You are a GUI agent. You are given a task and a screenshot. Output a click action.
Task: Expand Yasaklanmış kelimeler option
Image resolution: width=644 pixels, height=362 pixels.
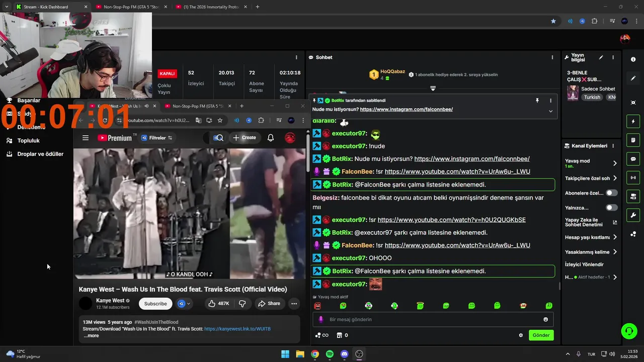tap(615, 252)
